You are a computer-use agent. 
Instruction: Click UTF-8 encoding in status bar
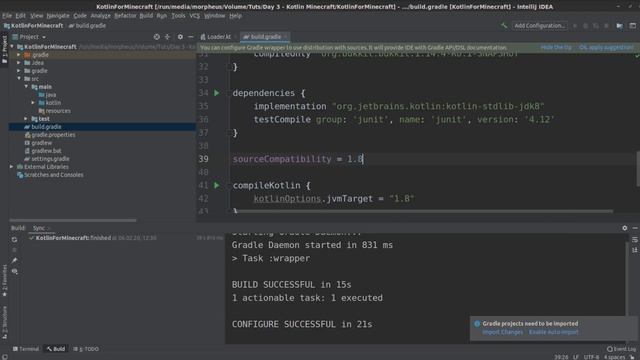(x=591, y=357)
